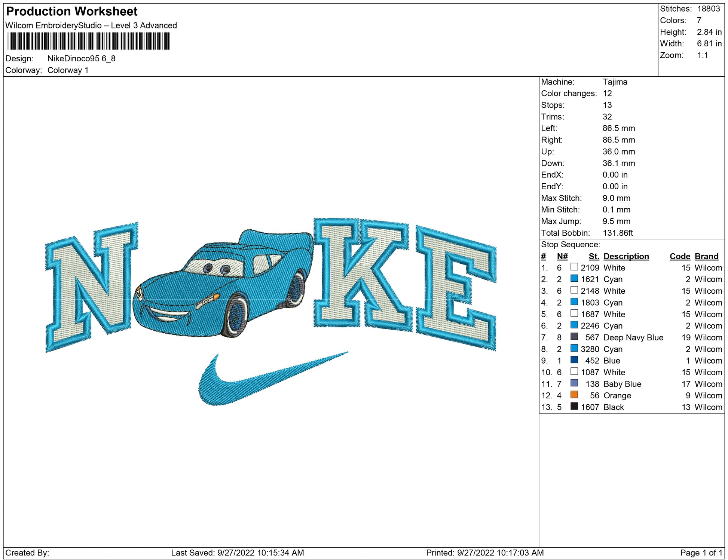Screen dimensions: 728x560
Task: Click the Production Worksheet heading
Action: point(72,11)
